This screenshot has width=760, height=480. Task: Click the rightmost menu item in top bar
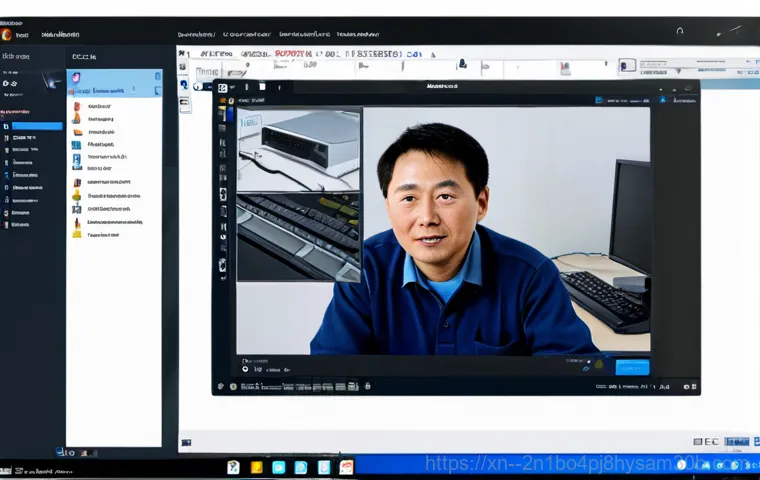click(x=358, y=33)
